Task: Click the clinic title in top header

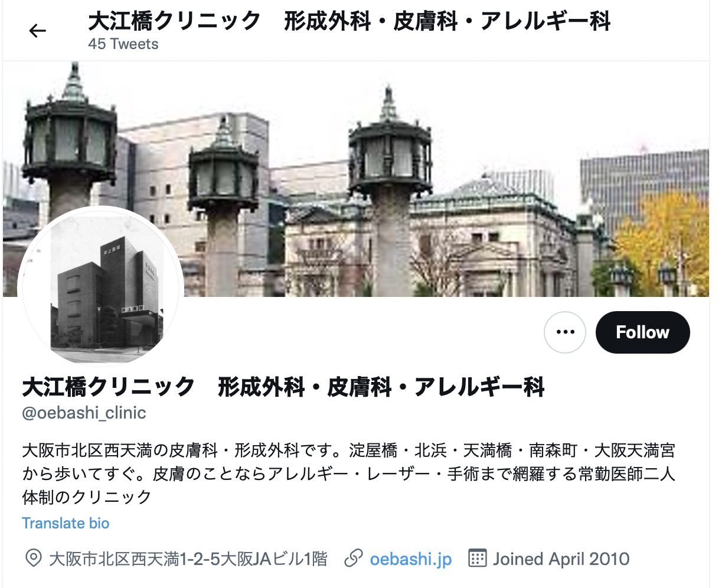Action: click(350, 22)
